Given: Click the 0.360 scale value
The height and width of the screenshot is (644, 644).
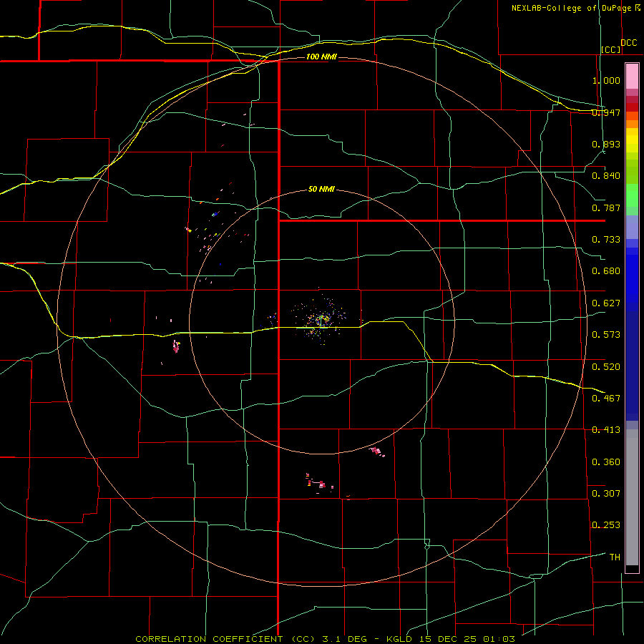Looking at the screenshot, I should (606, 462).
